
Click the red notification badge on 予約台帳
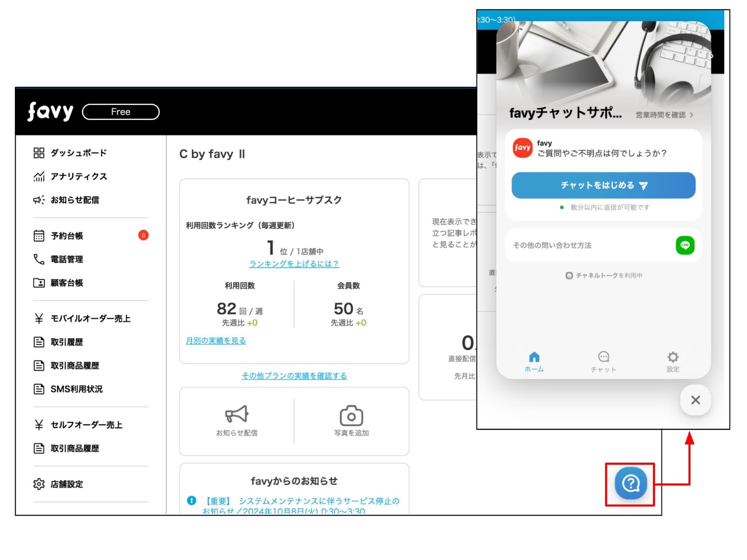143,235
